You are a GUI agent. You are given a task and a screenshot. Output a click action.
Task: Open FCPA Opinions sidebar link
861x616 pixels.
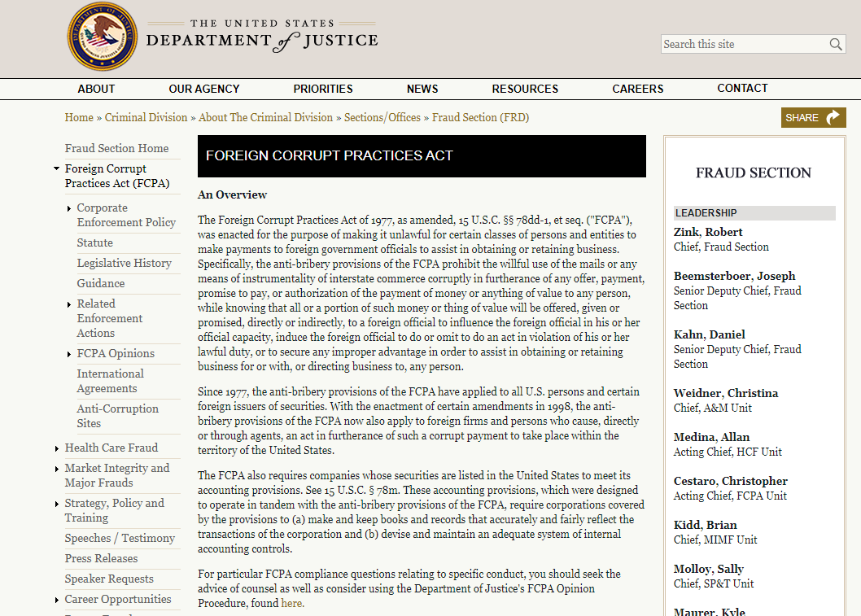(x=116, y=353)
